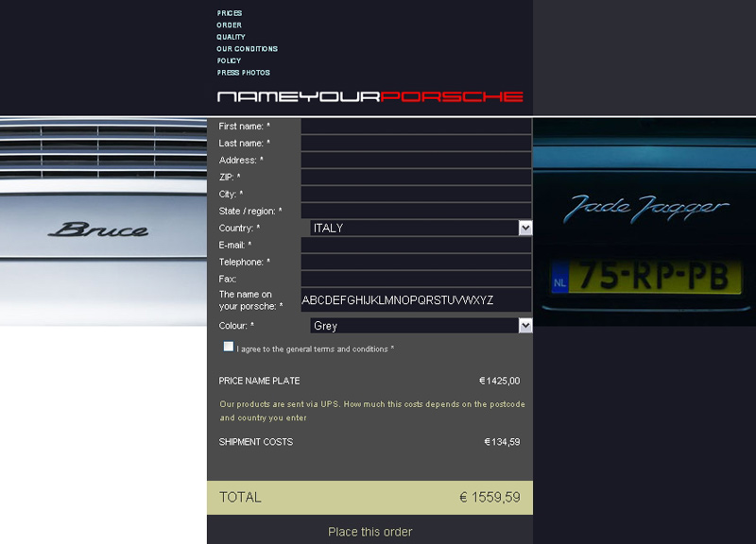Click the Jade Jagger nameplate photo
The width and height of the screenshot is (756, 544).
click(644, 222)
